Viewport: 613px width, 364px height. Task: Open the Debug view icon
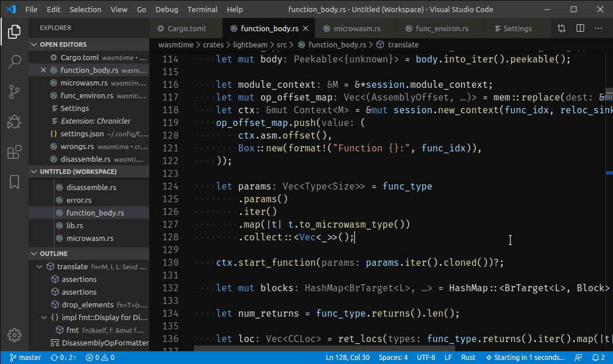pyautogui.click(x=14, y=122)
